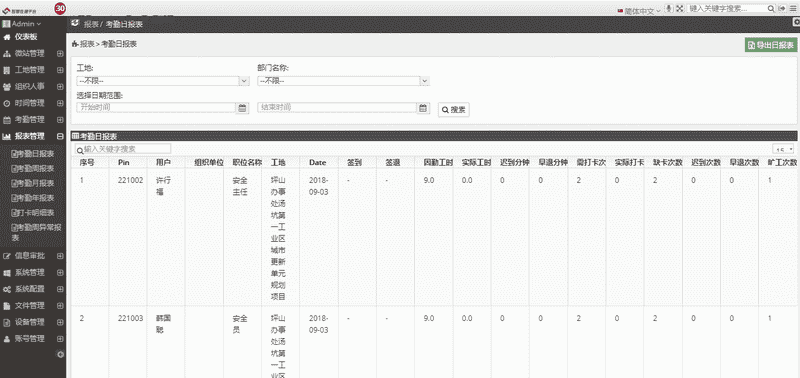Expand the 时间管理 menu plus icon

(x=60, y=104)
